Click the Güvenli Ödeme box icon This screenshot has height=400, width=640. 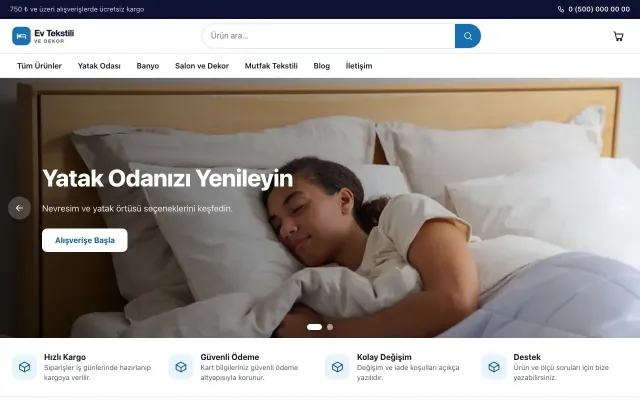click(181, 367)
